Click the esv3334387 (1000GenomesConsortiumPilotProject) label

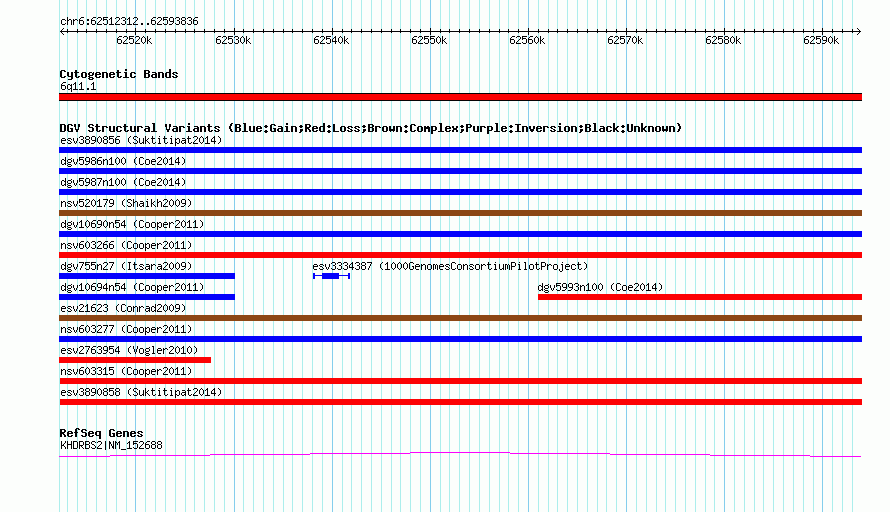[x=450, y=266]
